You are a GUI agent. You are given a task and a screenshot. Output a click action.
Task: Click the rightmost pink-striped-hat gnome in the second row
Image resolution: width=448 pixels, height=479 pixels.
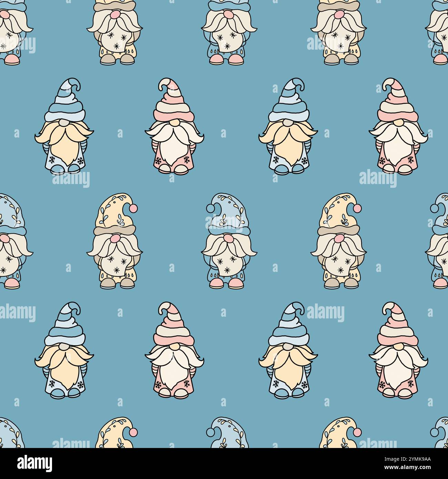(x=398, y=126)
